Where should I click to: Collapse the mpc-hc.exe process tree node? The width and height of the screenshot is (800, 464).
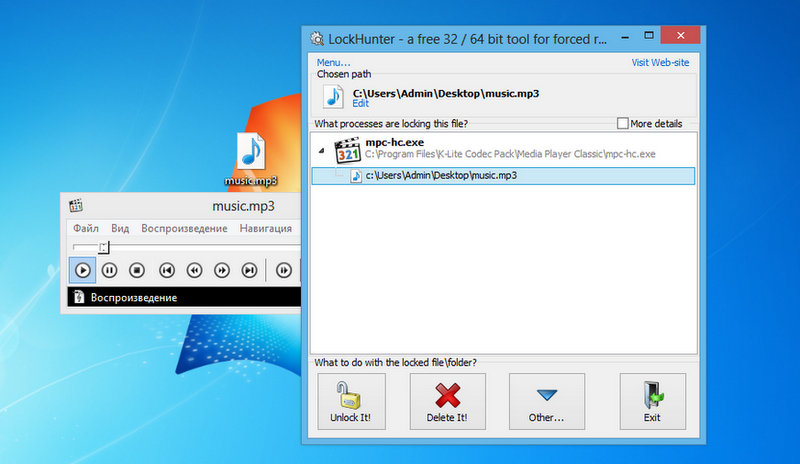pyautogui.click(x=321, y=151)
